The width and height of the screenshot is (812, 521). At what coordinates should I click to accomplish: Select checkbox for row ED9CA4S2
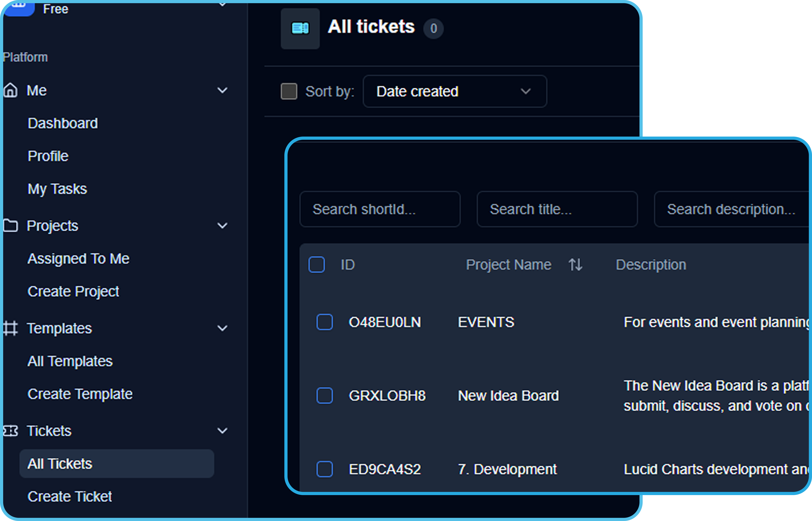coord(324,469)
